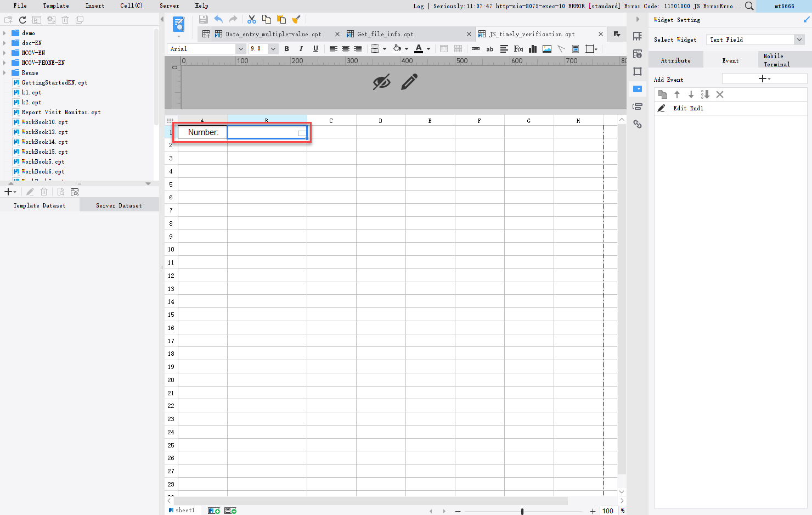Click the Hyperlink icon in the right sidebar

[x=638, y=124]
